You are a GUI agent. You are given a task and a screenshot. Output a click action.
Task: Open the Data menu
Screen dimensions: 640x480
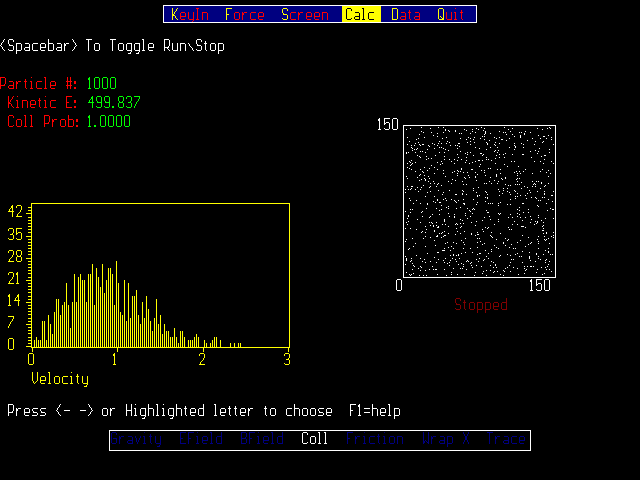pos(406,15)
